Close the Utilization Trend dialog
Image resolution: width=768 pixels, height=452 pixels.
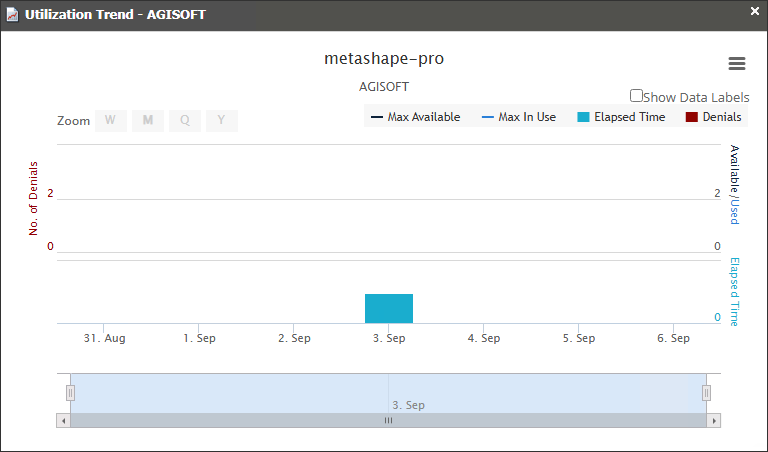755,11
